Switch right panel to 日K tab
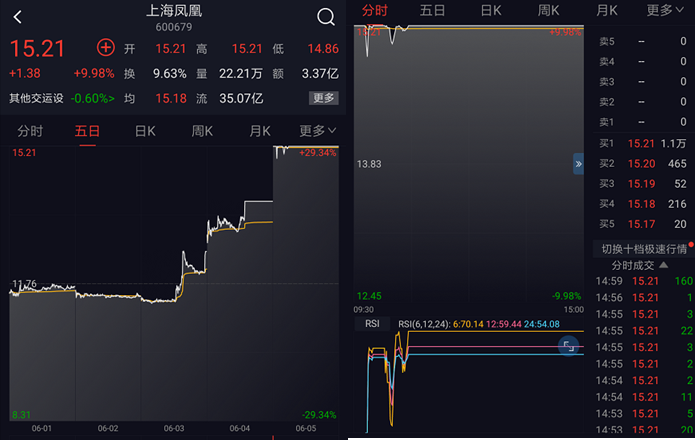This screenshot has width=695, height=440. coord(491,10)
